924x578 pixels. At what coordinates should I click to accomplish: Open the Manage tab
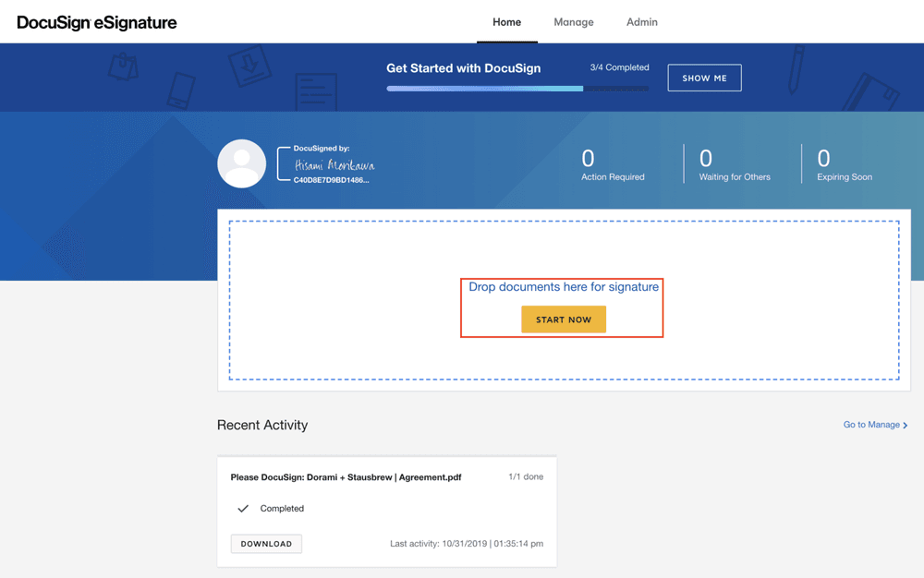(x=574, y=22)
